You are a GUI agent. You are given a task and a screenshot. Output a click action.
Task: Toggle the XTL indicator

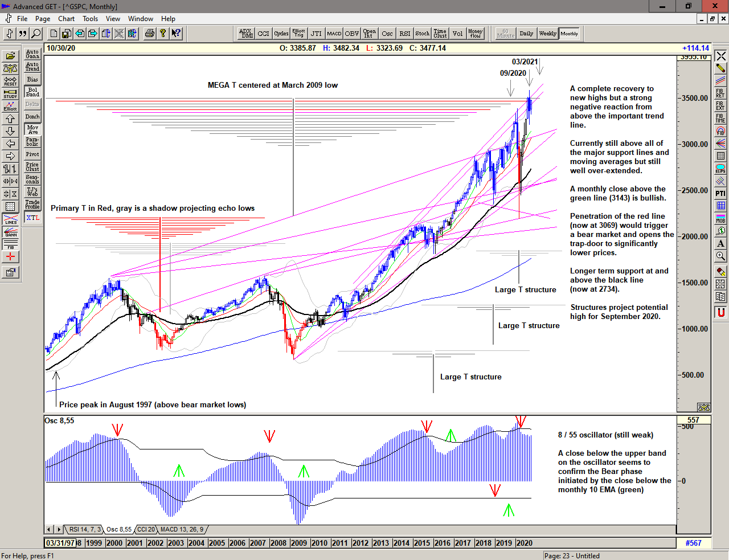coord(32,218)
